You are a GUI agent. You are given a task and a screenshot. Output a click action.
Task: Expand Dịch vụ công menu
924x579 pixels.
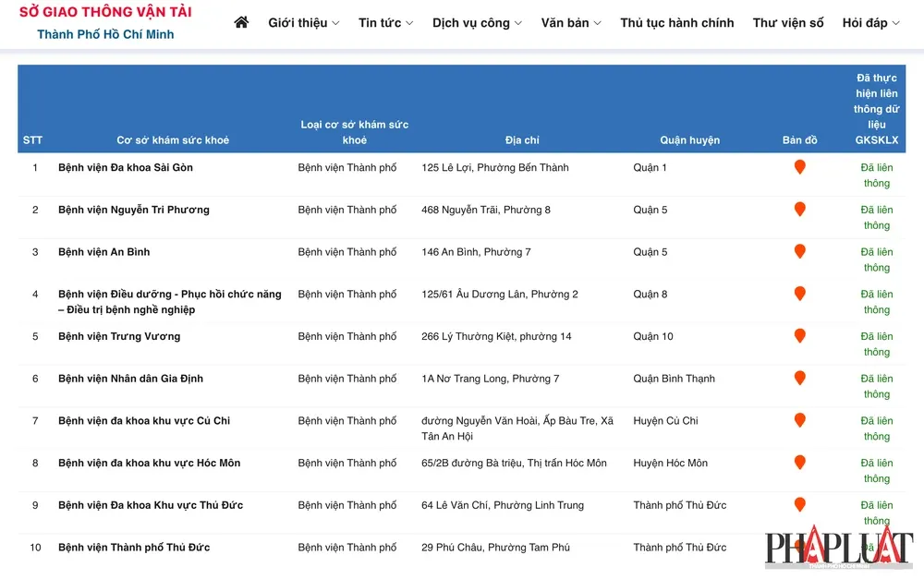[x=477, y=22]
